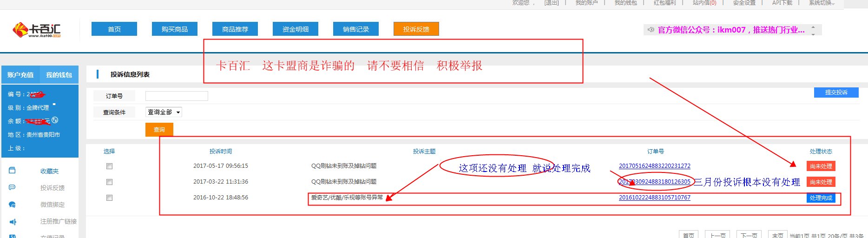Open the 红包福利 link
This screenshot has width=868, height=238.
(665, 3)
